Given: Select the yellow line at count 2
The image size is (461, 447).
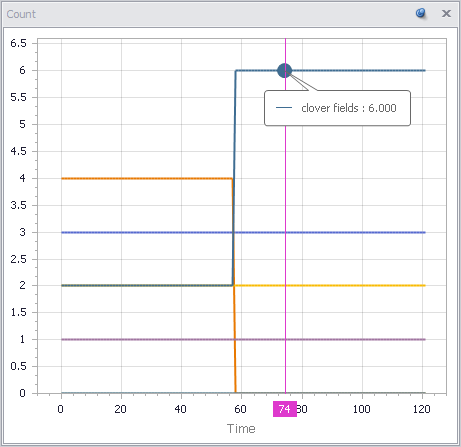Looking at the screenshot, I should (x=330, y=286).
